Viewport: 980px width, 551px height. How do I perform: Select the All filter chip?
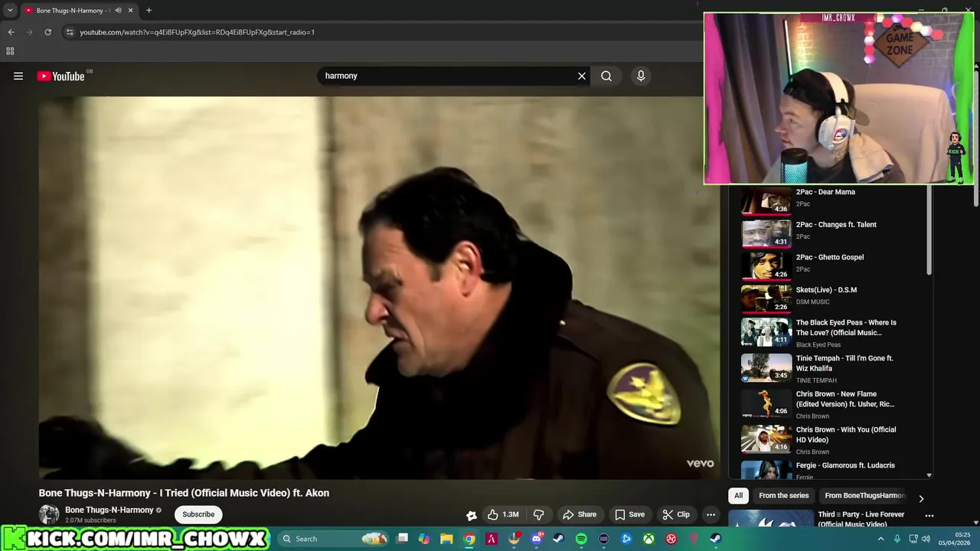[738, 496]
